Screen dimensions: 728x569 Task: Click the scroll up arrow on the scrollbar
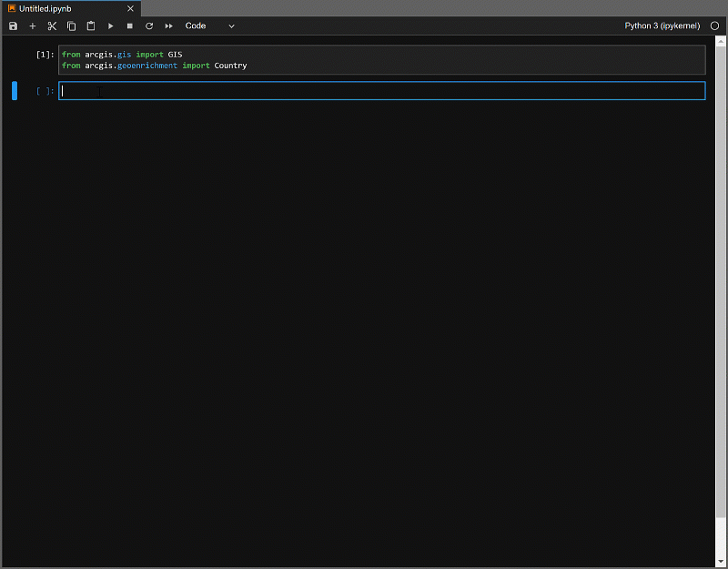(721, 41)
